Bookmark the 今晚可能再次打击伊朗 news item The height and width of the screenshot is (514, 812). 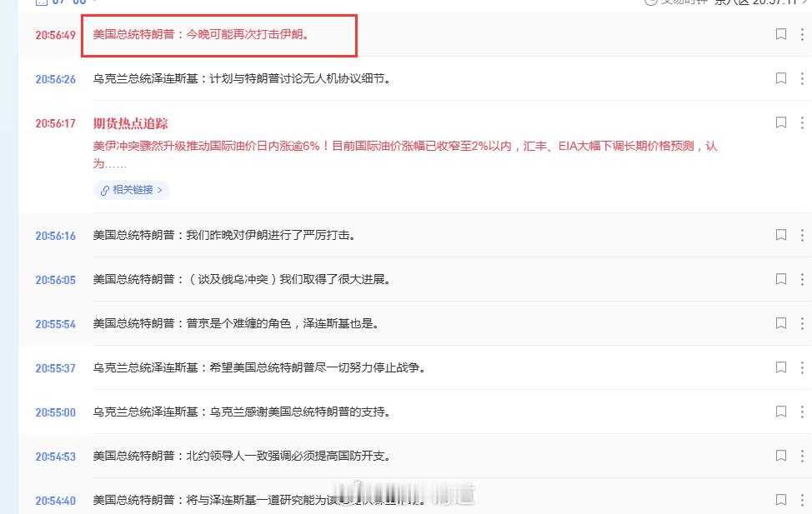(x=781, y=34)
